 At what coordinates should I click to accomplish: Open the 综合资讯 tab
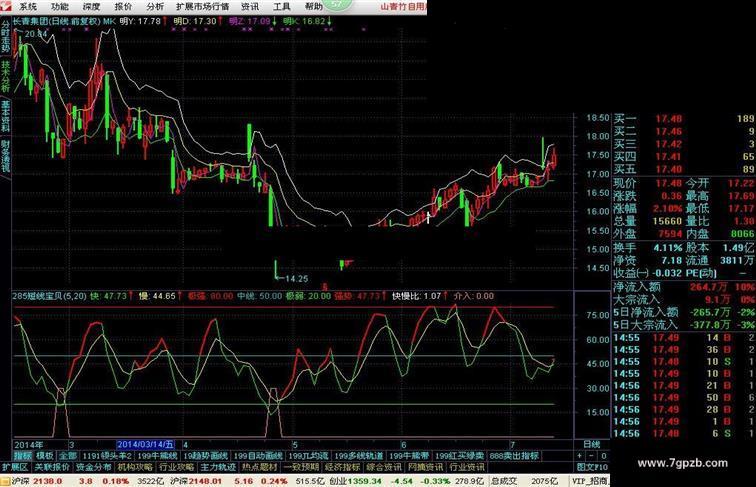click(x=384, y=467)
